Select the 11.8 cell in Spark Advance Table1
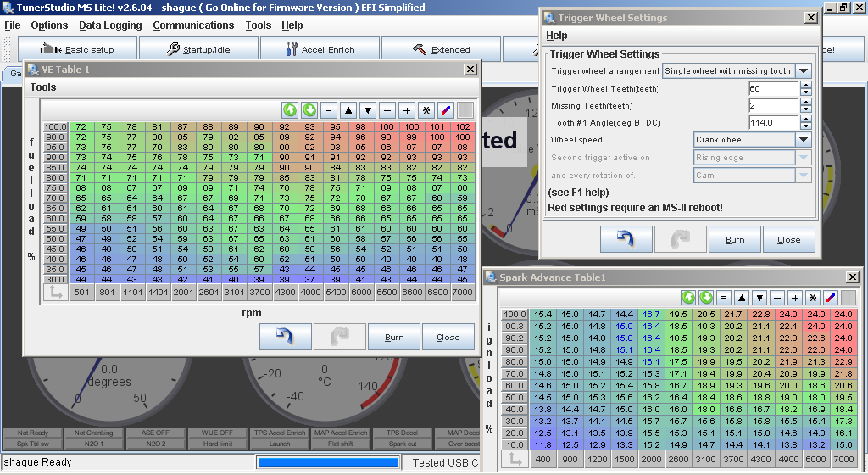 point(542,444)
